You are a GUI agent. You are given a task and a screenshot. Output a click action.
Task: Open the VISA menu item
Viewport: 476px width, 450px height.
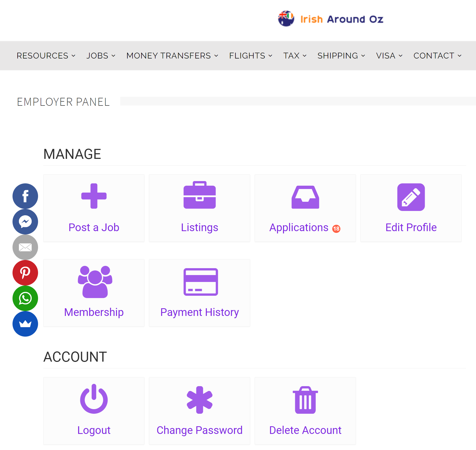pos(386,56)
